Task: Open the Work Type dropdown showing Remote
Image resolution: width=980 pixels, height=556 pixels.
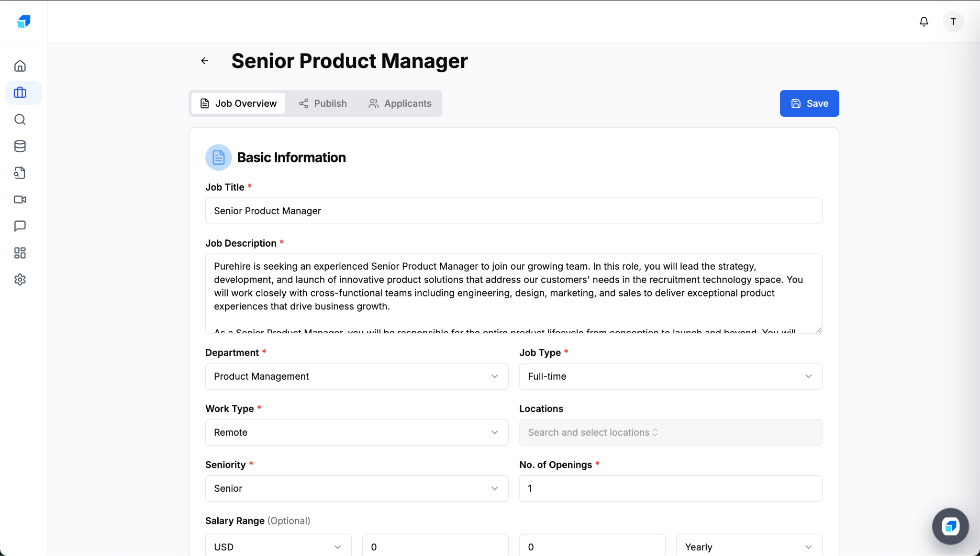Action: 356,432
